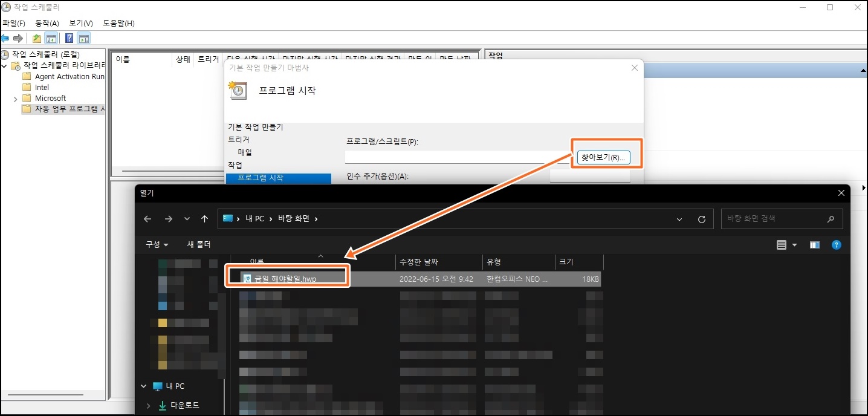Open the blue Help question mark toolbar icon

click(x=69, y=39)
